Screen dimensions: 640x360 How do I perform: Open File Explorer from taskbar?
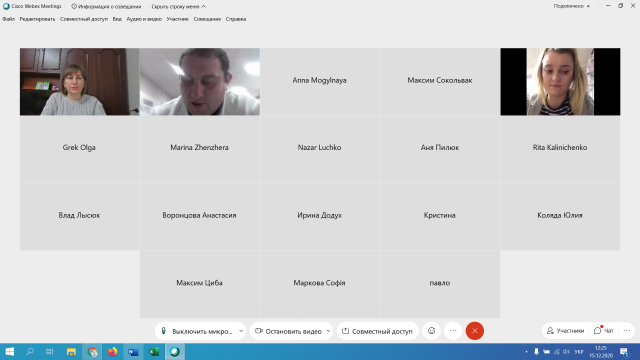tap(71, 351)
